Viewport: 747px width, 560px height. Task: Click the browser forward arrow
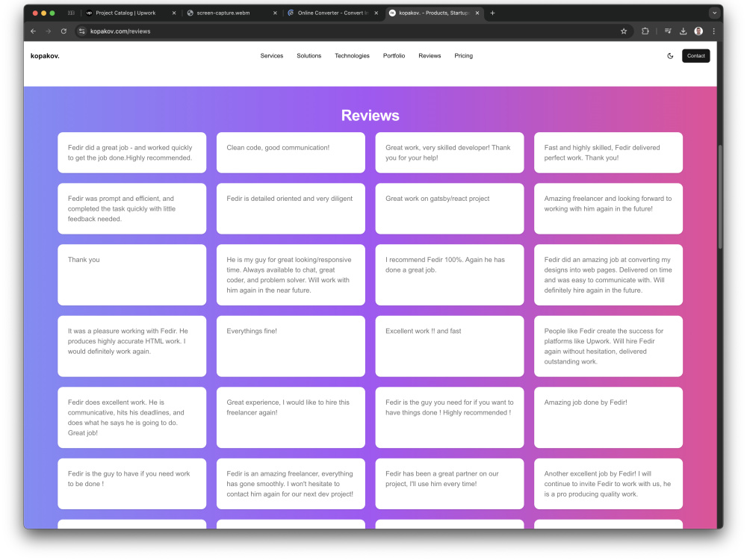pyautogui.click(x=49, y=31)
